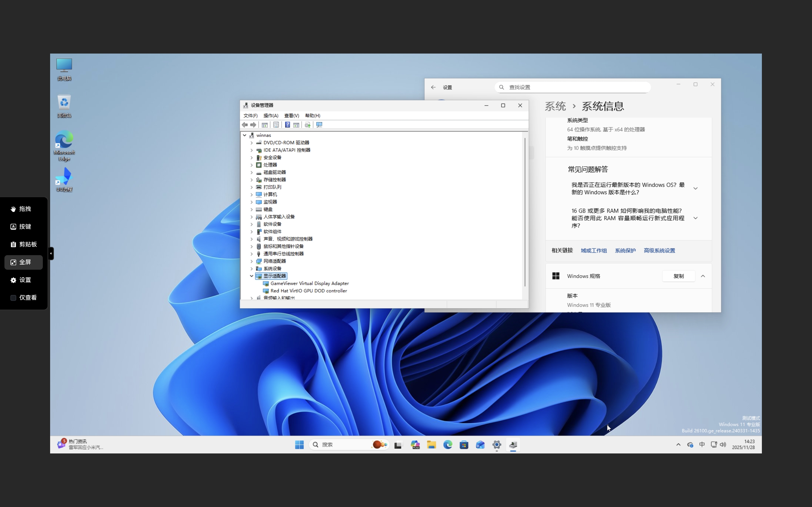Viewport: 812px width, 507px height.
Task: Expand the 网络适配器 tree node
Action: 251,261
